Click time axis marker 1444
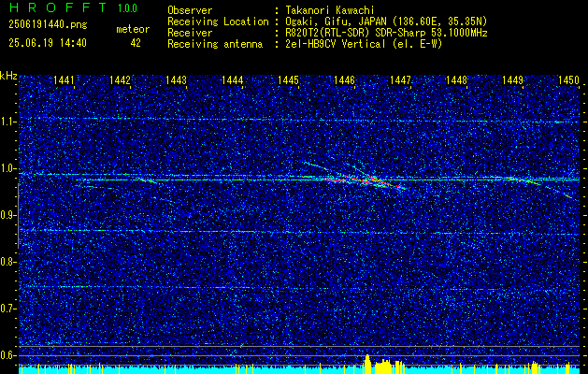588x374 pixels. [x=232, y=80]
